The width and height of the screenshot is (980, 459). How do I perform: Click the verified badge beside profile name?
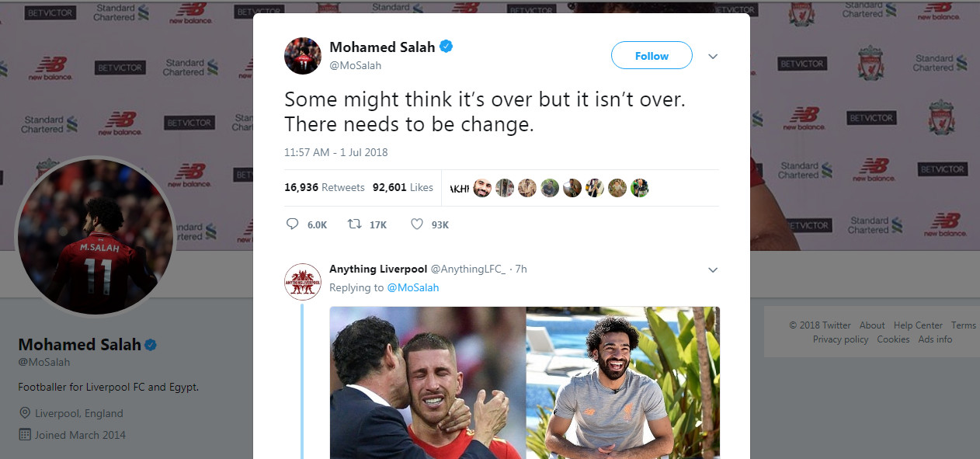[x=151, y=344]
